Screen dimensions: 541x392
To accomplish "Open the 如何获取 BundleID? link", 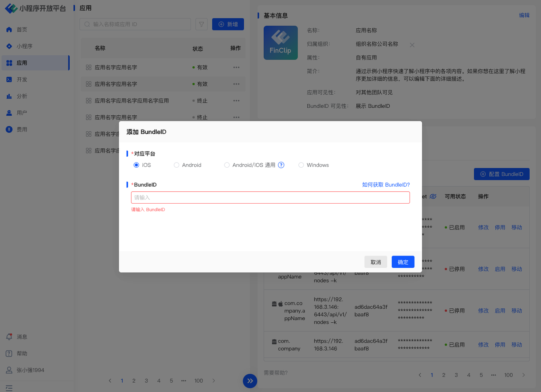I will tap(385, 185).
